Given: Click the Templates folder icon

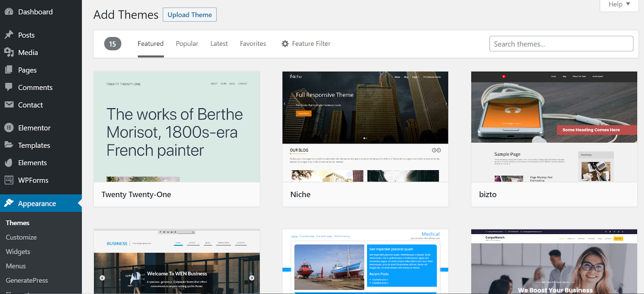Looking at the screenshot, I should click(x=9, y=145).
